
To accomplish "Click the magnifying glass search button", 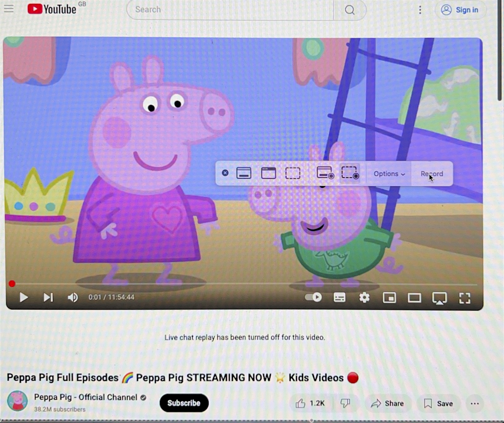I will coord(349,10).
